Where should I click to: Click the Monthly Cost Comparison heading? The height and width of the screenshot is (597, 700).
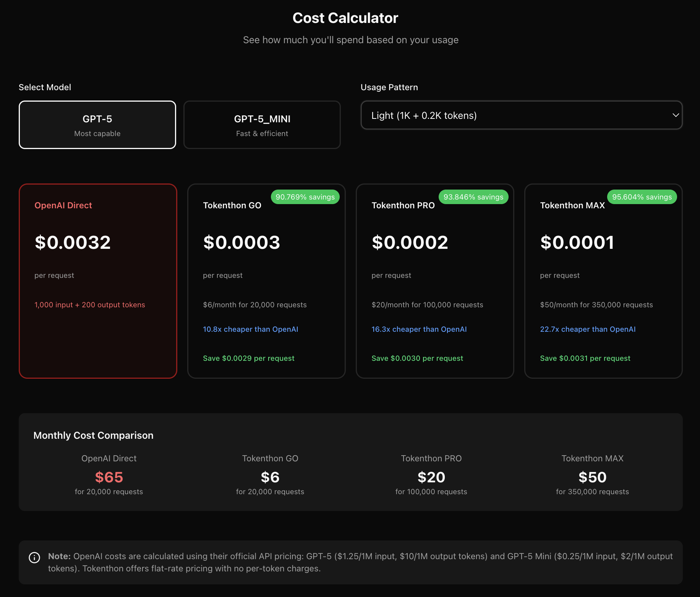[x=93, y=435]
